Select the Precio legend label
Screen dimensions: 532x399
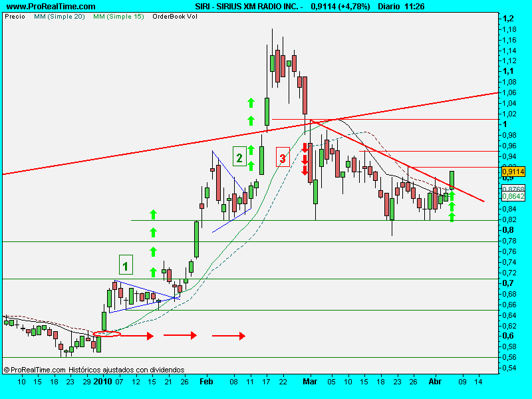tap(15, 16)
